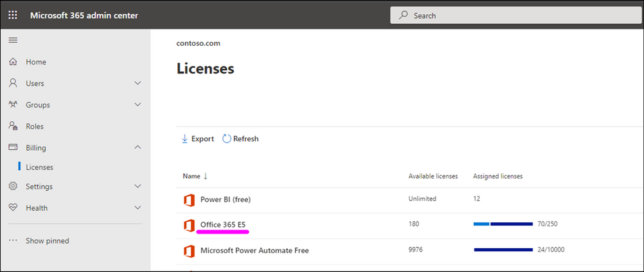Click the search magnifier icon
This screenshot has width=644, height=272.
(x=404, y=15)
